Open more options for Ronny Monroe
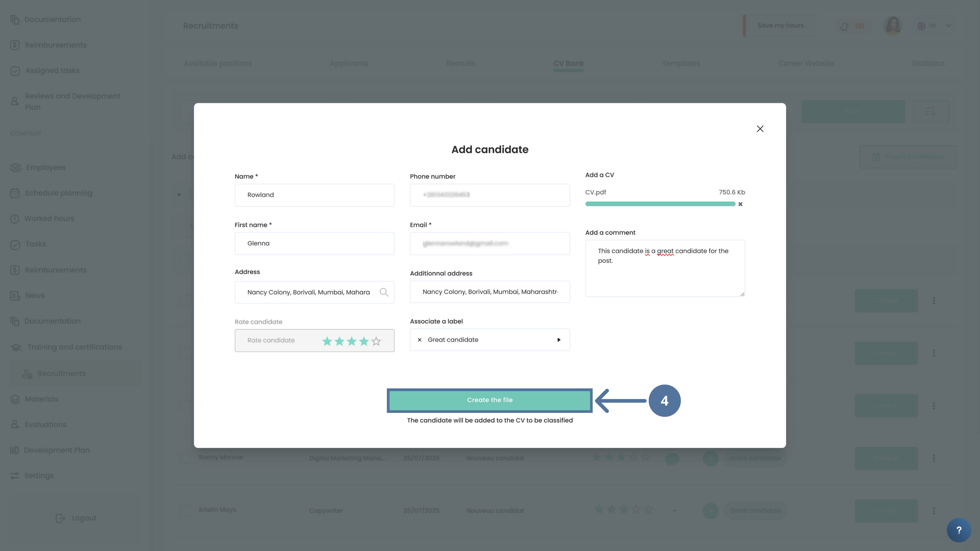 (934, 459)
